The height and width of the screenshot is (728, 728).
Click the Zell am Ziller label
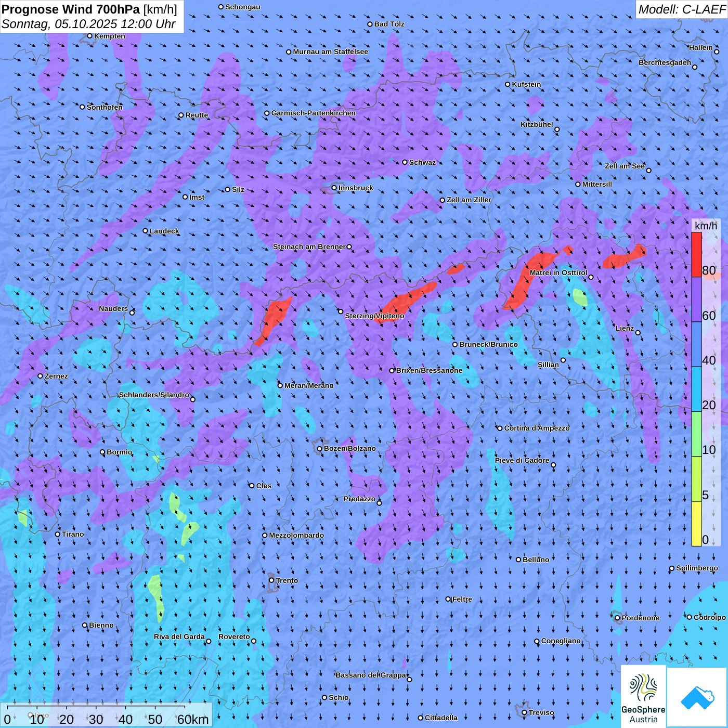[x=469, y=200]
